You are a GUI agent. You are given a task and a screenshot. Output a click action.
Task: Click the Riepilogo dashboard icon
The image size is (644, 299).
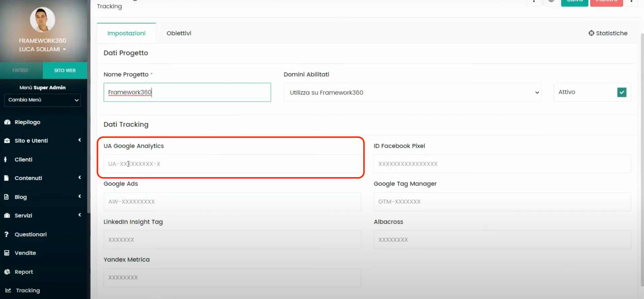pyautogui.click(x=7, y=122)
